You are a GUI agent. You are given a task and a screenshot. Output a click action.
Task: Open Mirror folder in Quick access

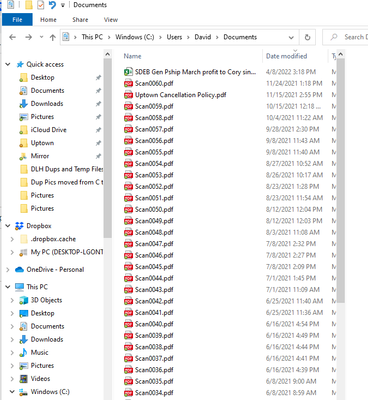click(x=40, y=156)
